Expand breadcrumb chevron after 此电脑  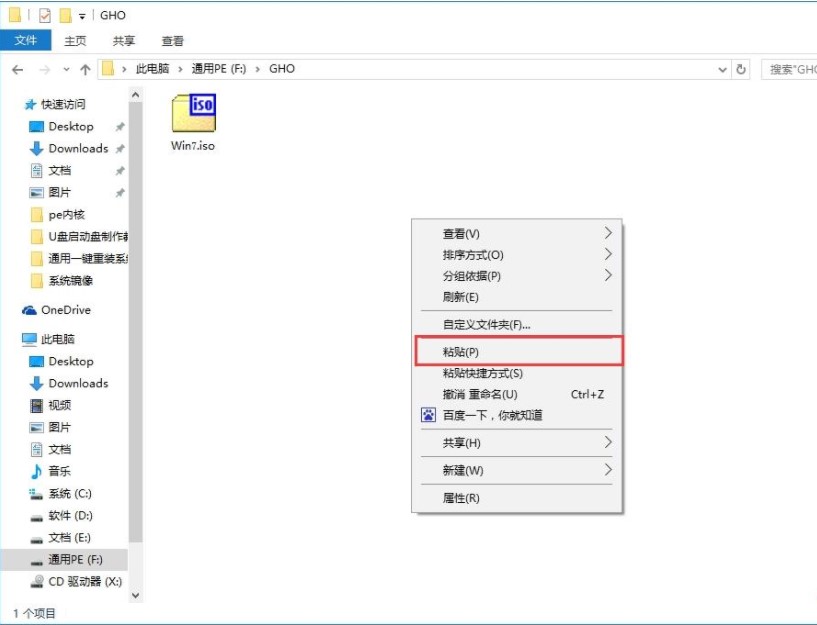180,69
